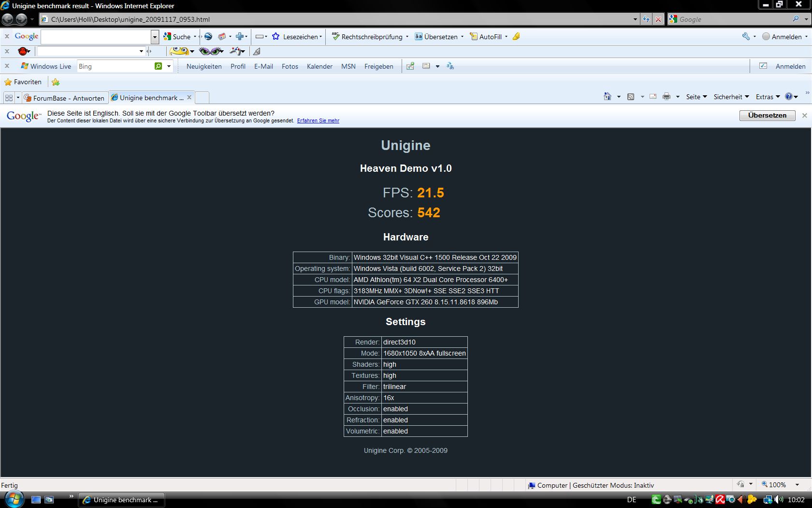The width and height of the screenshot is (812, 508).
Task: Open E-Mail in Windows Live toolbar
Action: 263,66
